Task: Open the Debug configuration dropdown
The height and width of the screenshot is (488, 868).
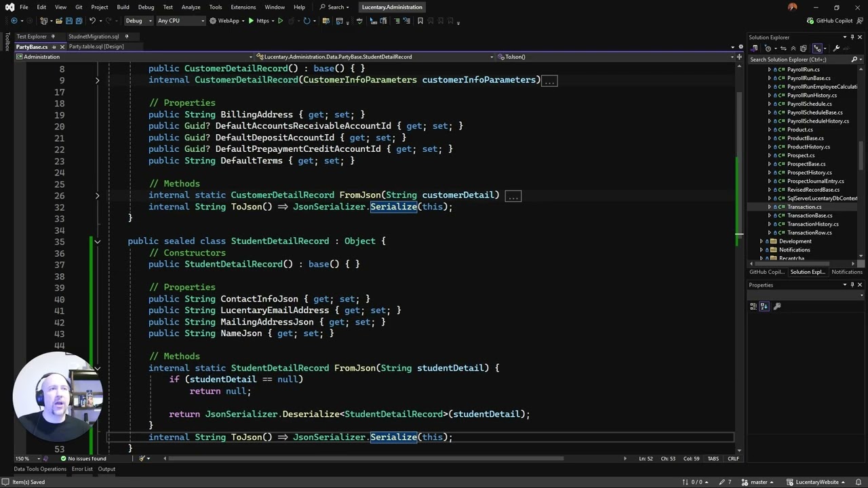Action: (x=138, y=21)
